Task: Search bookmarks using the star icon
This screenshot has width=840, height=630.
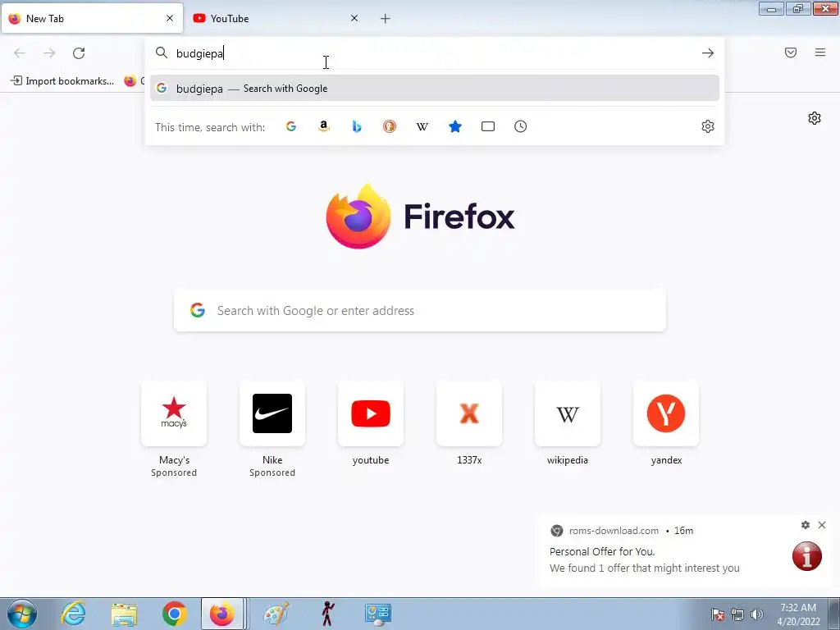Action: click(x=454, y=126)
